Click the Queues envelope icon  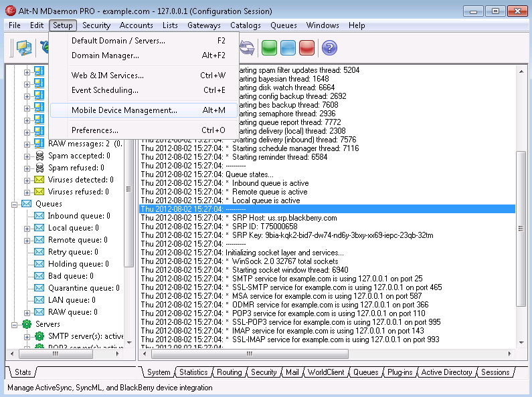click(27, 204)
